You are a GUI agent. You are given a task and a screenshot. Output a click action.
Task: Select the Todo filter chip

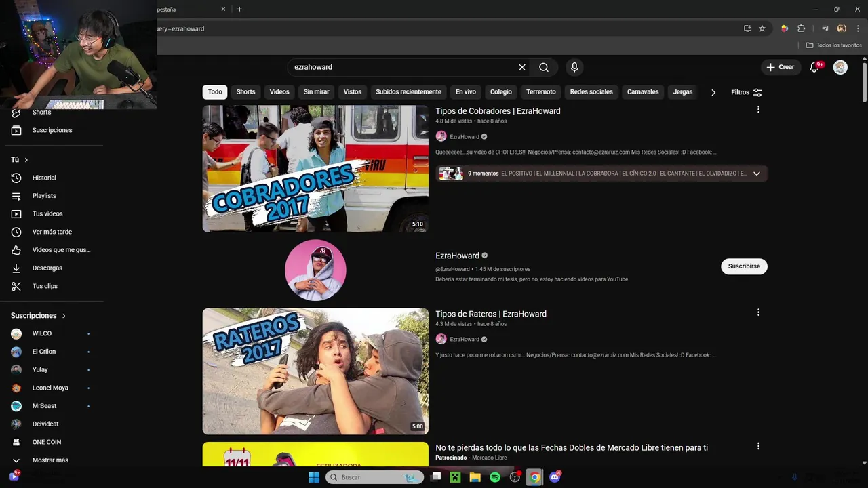pos(215,92)
